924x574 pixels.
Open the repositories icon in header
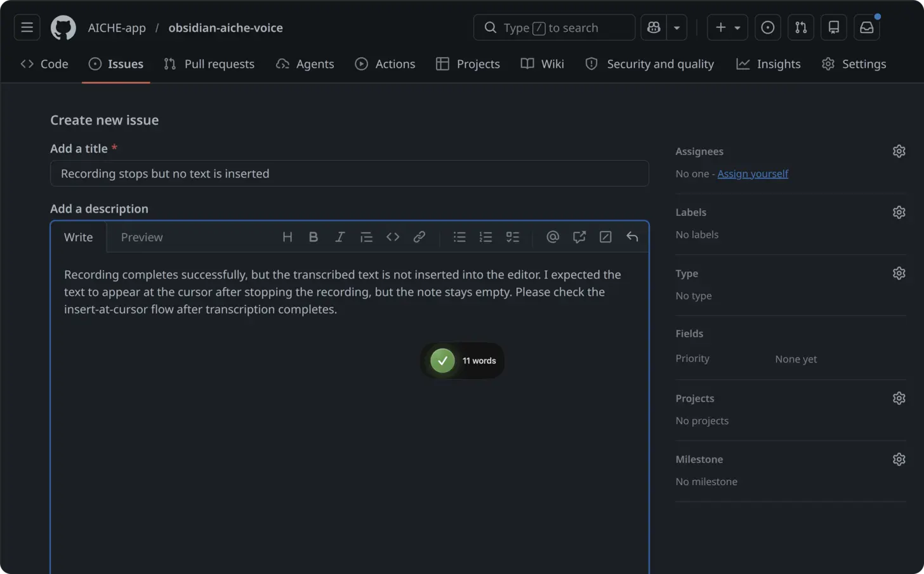pos(834,27)
